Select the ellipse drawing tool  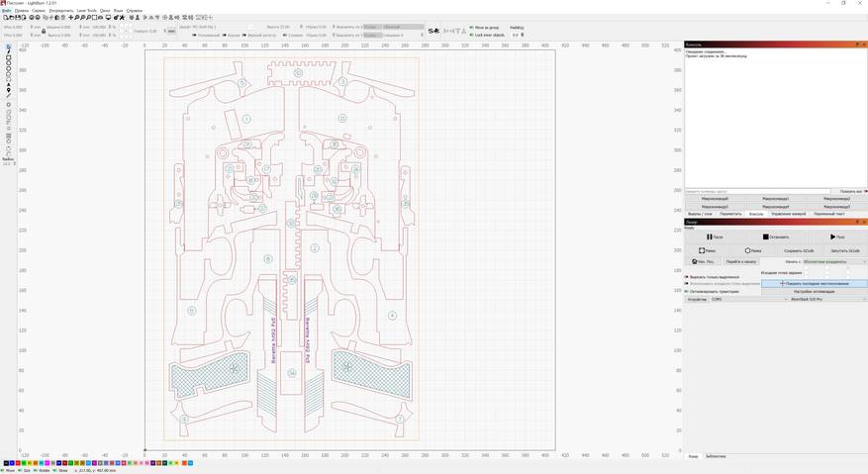click(9, 65)
